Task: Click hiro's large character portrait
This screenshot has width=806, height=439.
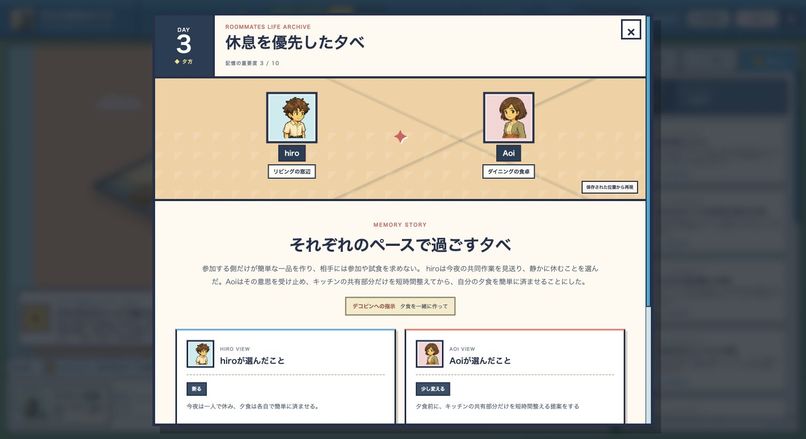Action: [291, 118]
